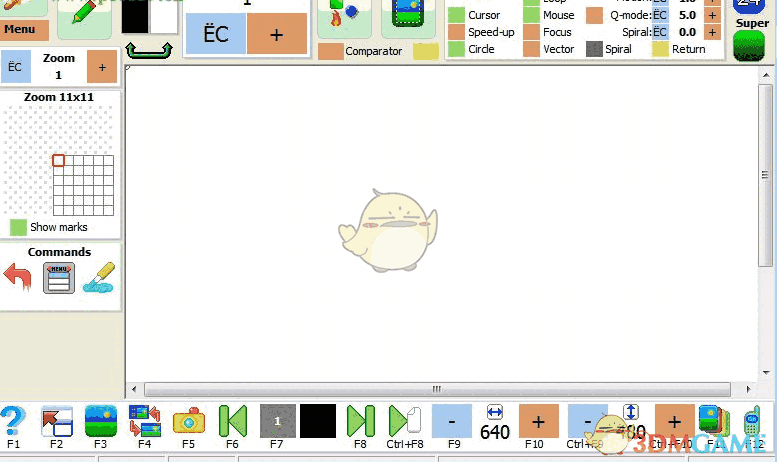
Task: Click the large orange plus button
Action: 277,34
